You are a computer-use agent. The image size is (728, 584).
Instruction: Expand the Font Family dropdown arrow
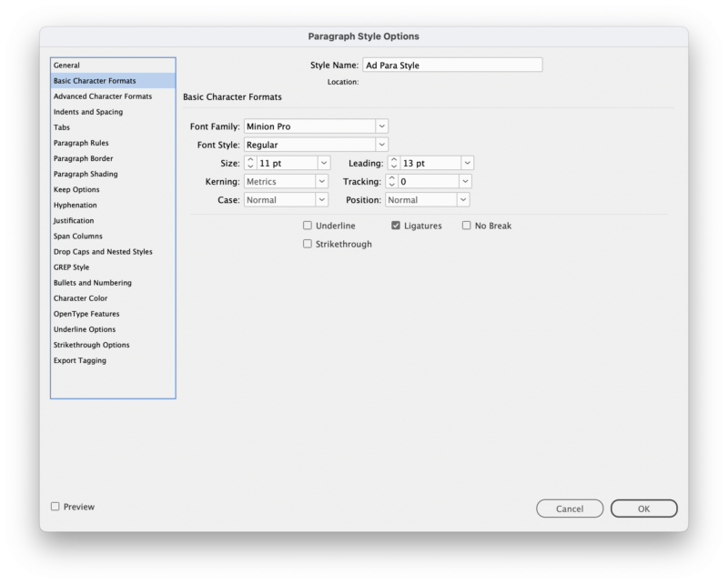point(381,126)
